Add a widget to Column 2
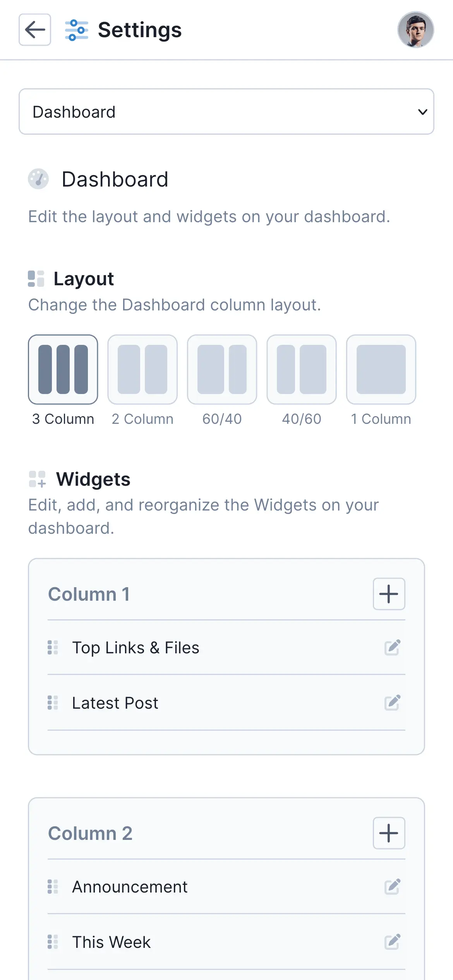This screenshot has width=453, height=980. [389, 833]
